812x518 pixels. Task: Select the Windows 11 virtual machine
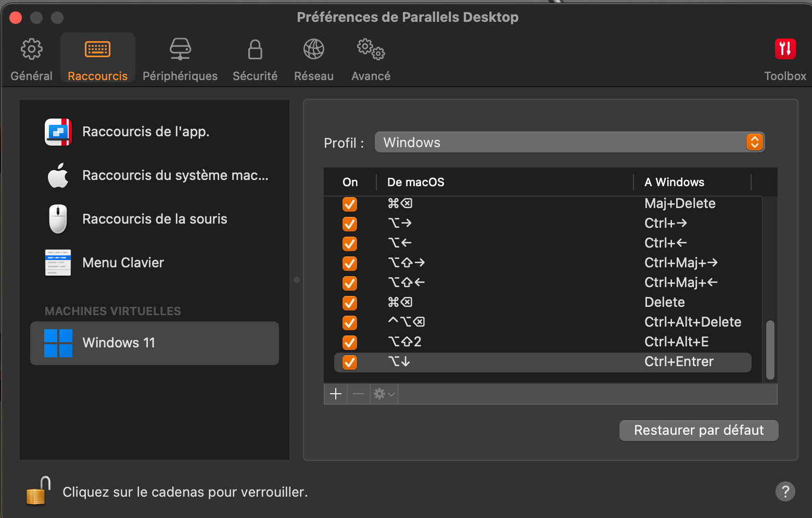154,343
